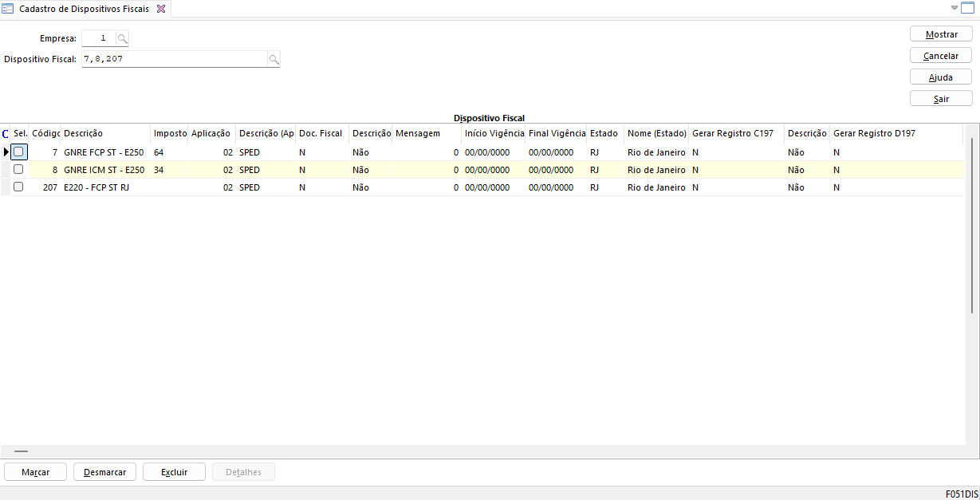
Task: Click the blue C grid corner icon
Action: coord(6,133)
